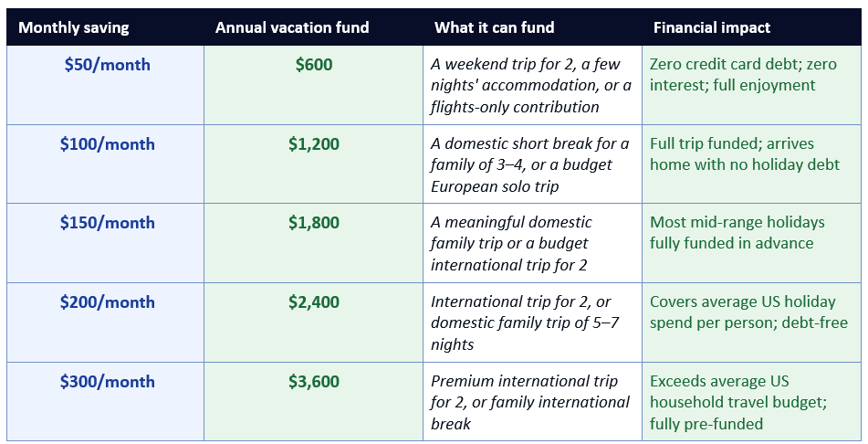This screenshot has width=868, height=444.
Task: Select the $3,600 annual fund cell
Action: [x=313, y=402]
